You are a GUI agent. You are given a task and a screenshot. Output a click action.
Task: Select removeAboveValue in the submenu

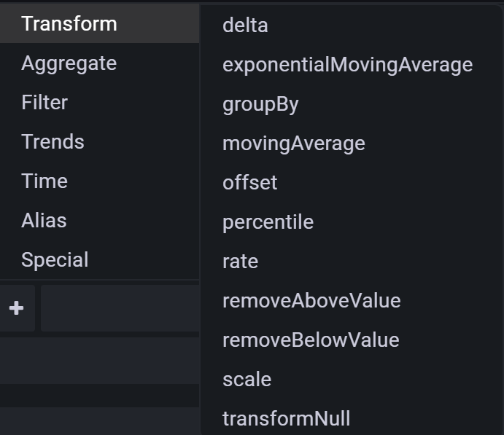(311, 300)
